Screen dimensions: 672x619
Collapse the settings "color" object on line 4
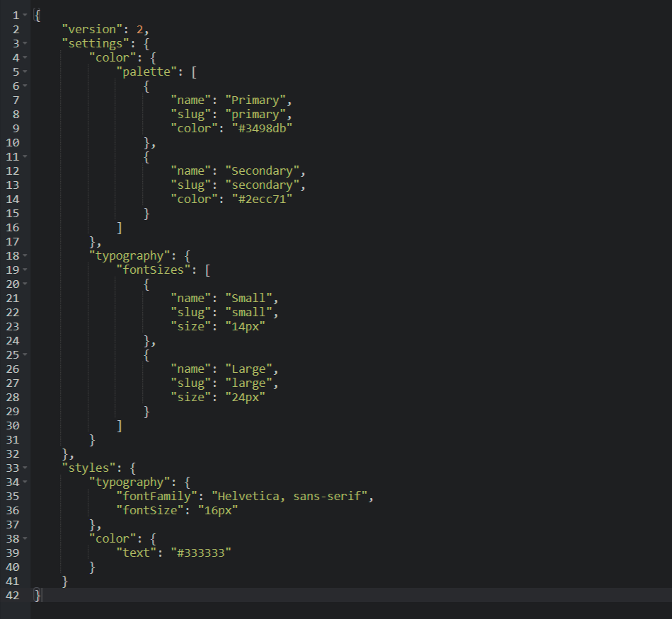25,57
